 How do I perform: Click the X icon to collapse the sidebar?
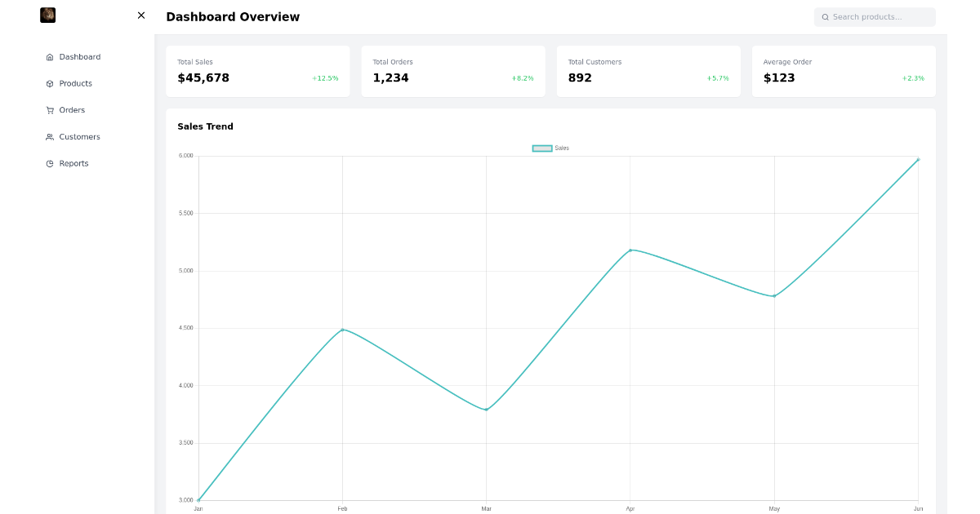tap(140, 15)
